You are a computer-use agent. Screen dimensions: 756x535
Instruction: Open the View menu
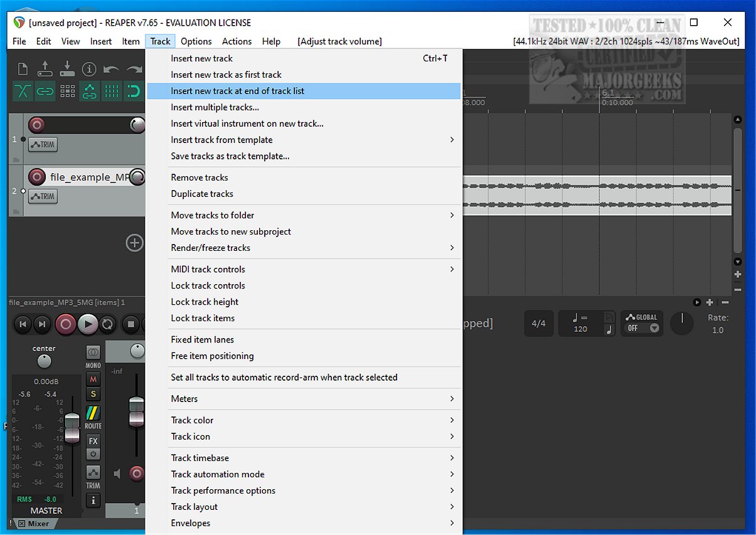click(x=70, y=41)
